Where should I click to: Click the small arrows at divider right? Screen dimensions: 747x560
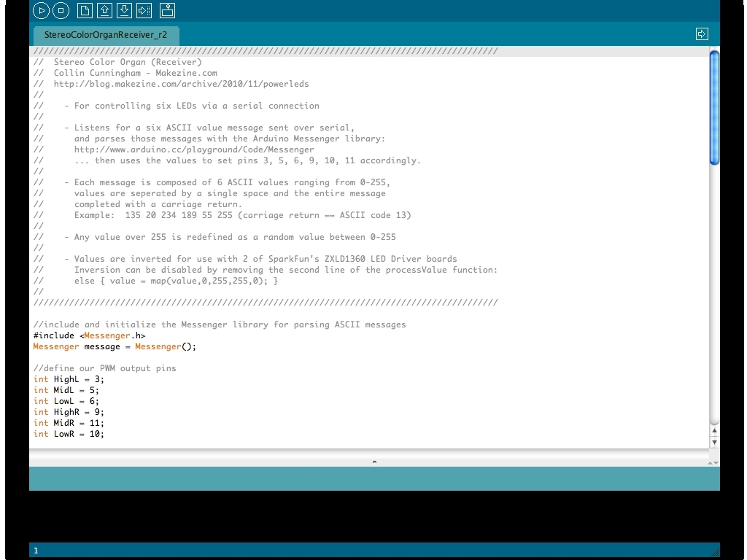point(713,463)
